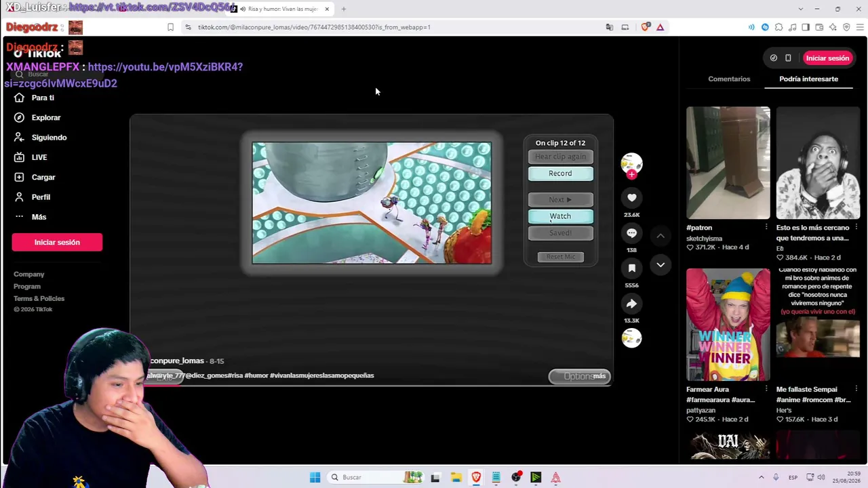
Task: Click the TikTok coin icon beside phone icon
Action: [x=774, y=58]
